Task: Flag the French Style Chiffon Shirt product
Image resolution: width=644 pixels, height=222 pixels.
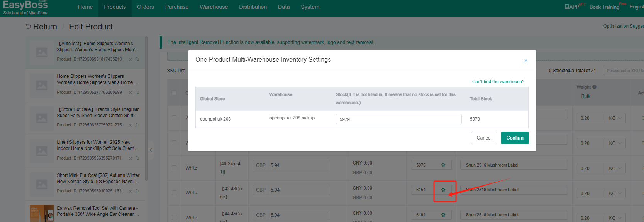Action: pos(137,125)
